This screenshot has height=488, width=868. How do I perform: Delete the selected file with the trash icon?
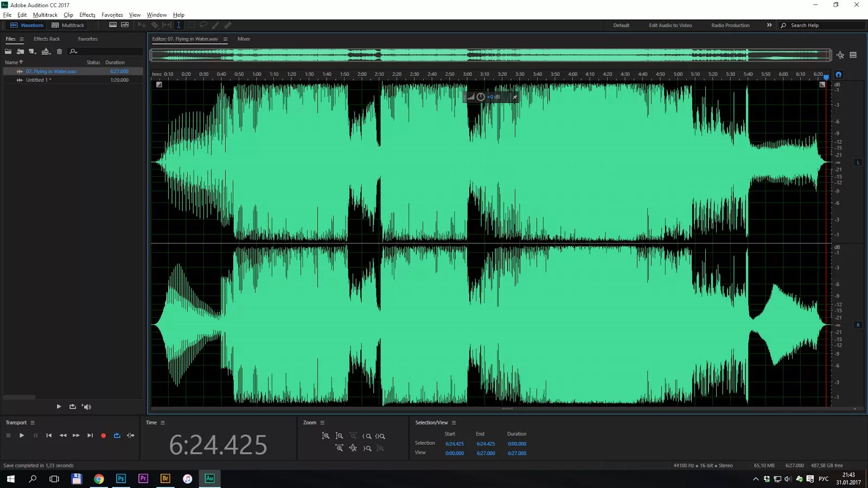(x=60, y=52)
